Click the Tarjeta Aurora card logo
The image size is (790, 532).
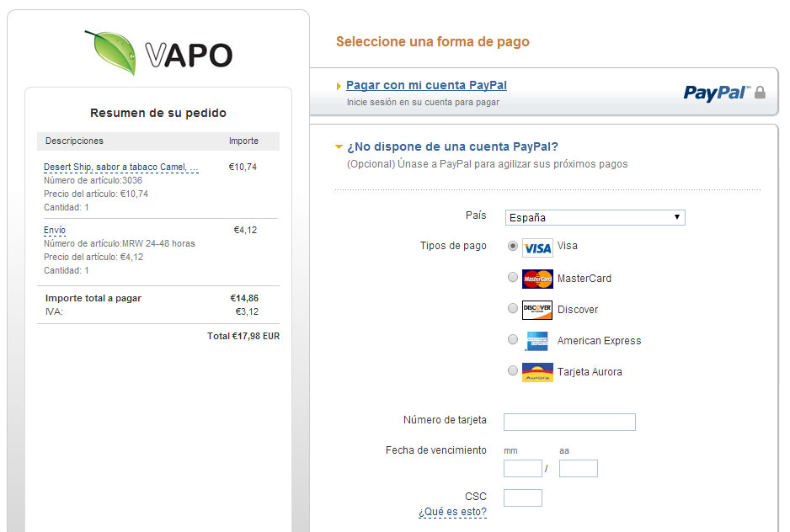537,372
